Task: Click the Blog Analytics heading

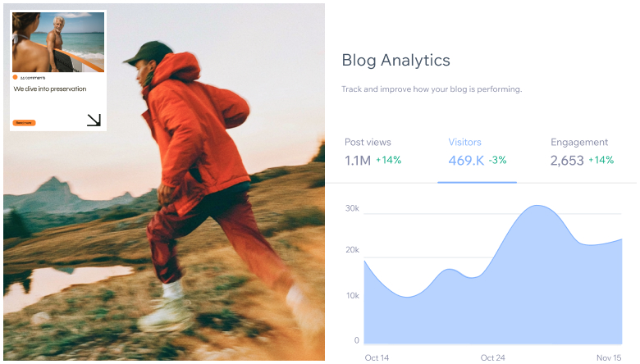Action: click(x=395, y=61)
